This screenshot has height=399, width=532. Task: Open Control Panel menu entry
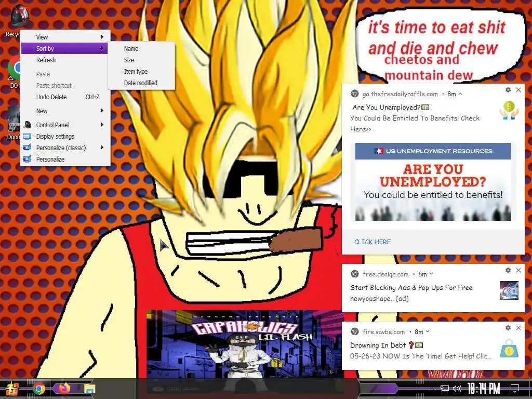coord(65,125)
